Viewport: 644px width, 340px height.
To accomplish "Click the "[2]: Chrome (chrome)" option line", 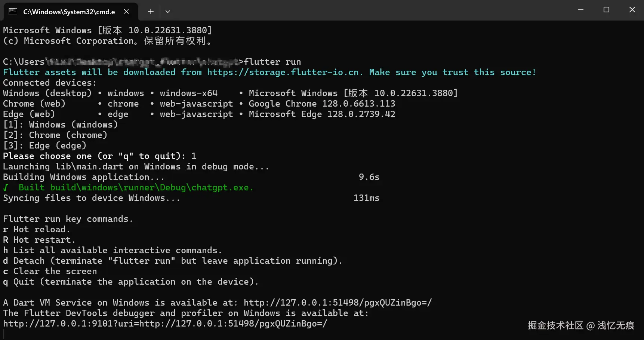I will tap(55, 135).
